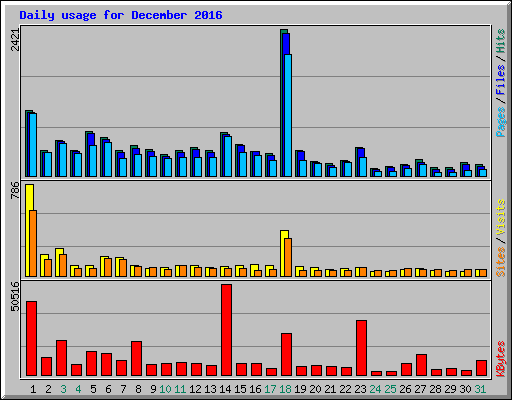Select day "19" on the x-axis
Image resolution: width=512 pixels, height=400 pixels.
[300, 389]
